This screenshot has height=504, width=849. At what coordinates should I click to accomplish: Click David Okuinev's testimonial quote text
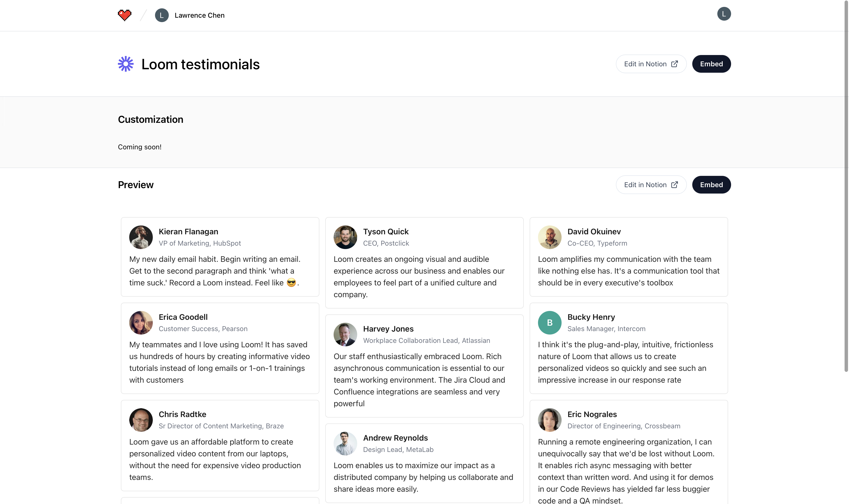click(x=629, y=271)
